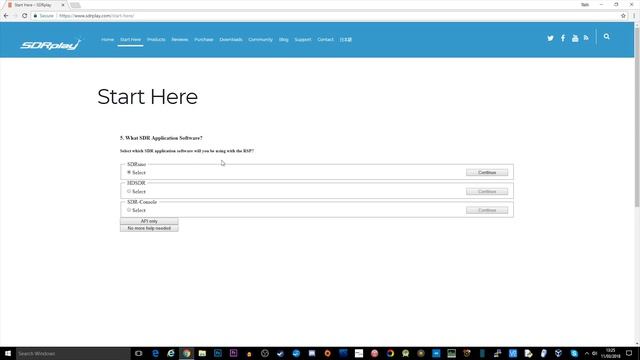
Task: Click the Secure padlock icon in the address bar
Action: coord(36,16)
